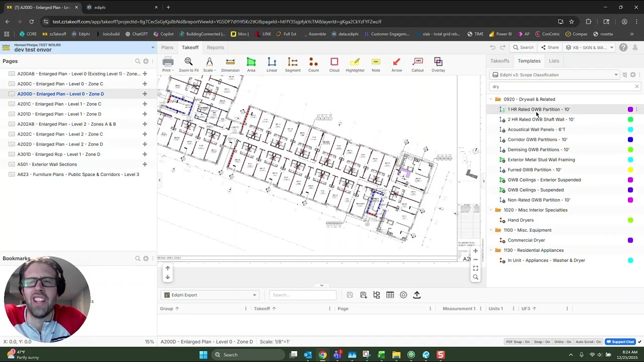The width and height of the screenshot is (644, 362).
Task: Go to previous page up arrow
Action: 168,268
